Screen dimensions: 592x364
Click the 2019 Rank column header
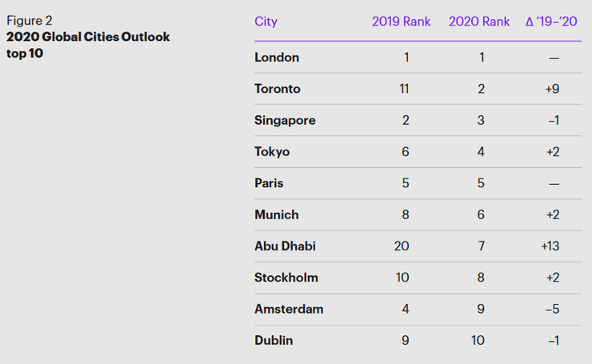[401, 22]
